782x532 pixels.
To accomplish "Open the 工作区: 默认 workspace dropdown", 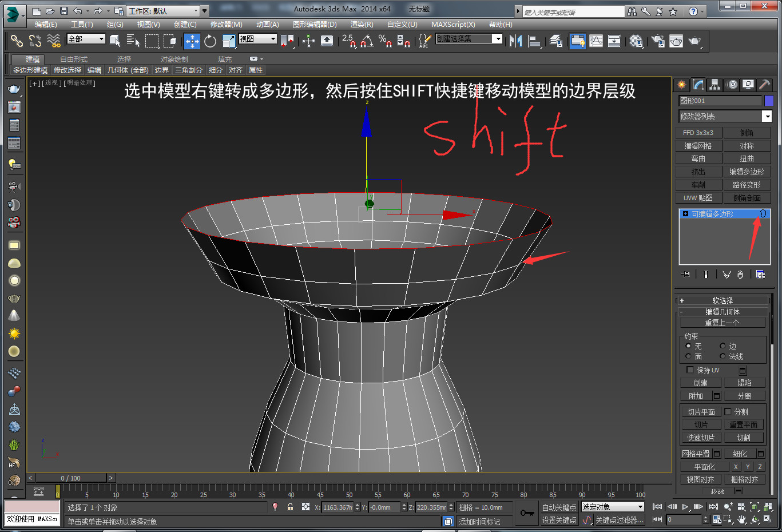I will 164,11.
